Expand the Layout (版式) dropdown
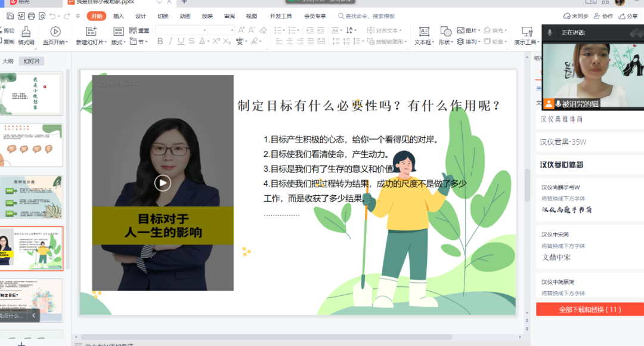 pyautogui.click(x=118, y=42)
